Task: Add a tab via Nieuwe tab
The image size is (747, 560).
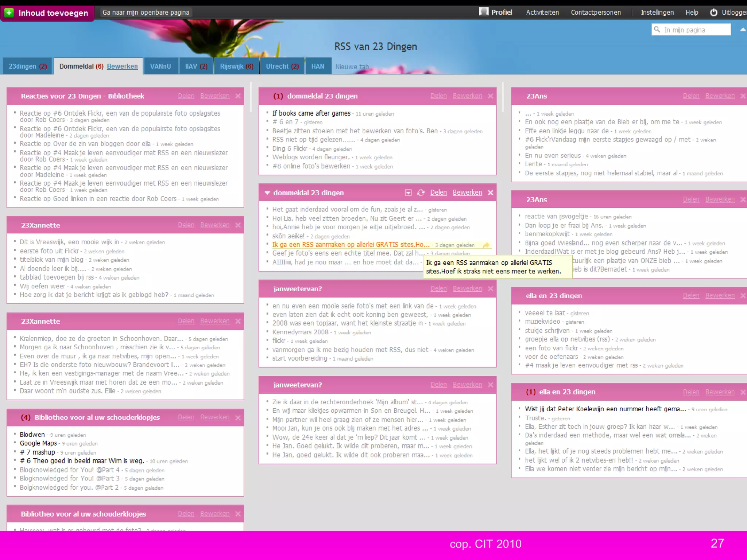Action: point(352,67)
